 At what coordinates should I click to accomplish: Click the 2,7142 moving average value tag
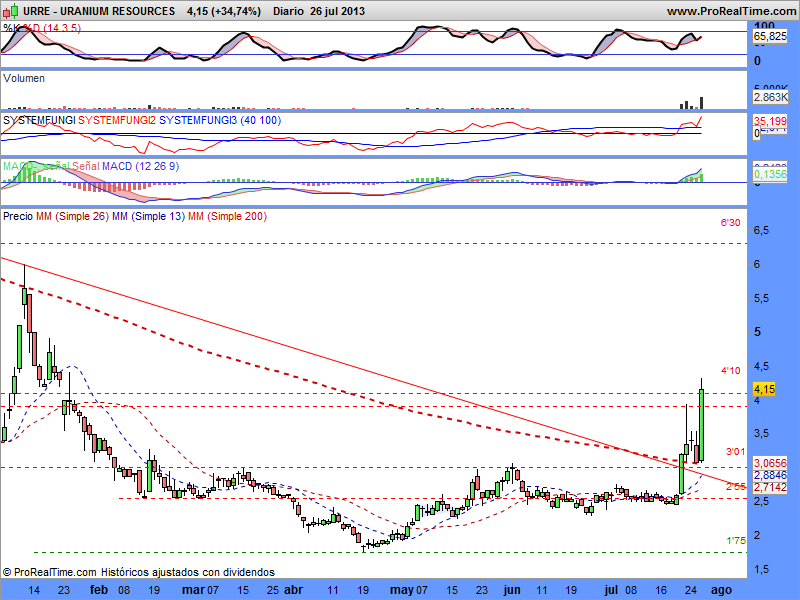[770, 487]
